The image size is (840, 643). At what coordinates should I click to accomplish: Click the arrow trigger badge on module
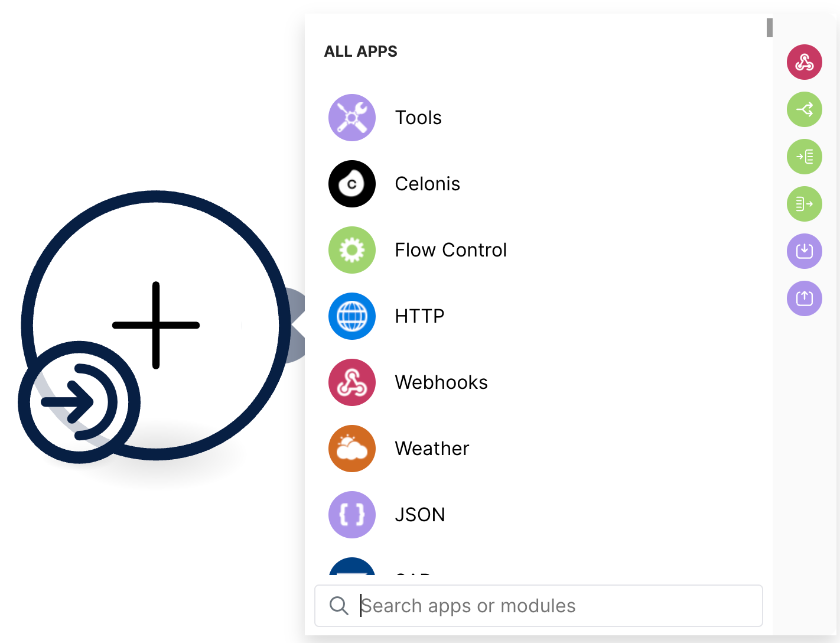pyautogui.click(x=79, y=402)
